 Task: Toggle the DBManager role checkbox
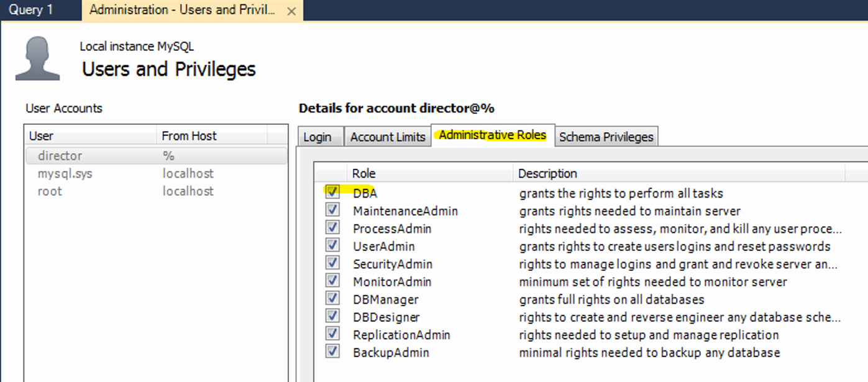332,298
